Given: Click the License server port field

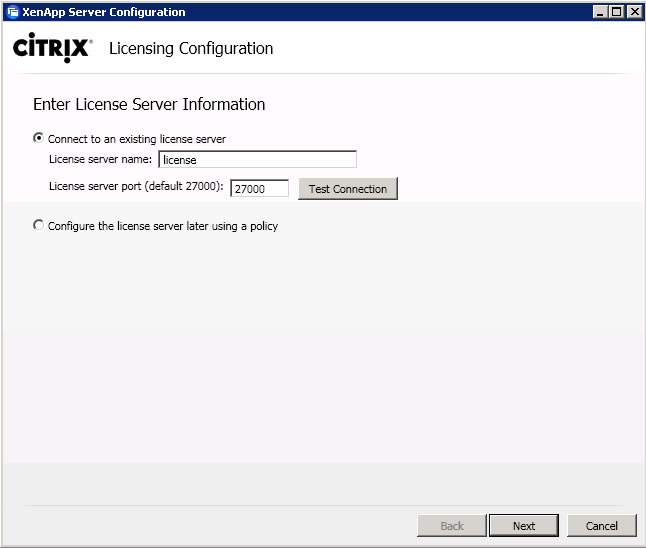Looking at the screenshot, I should click(259, 189).
